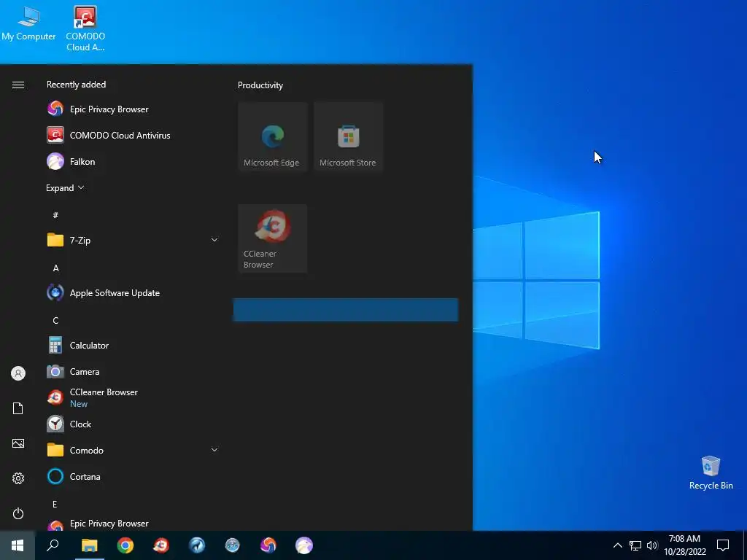Expand the 7-Zip folder chevron
The image size is (747, 560).
pyautogui.click(x=214, y=240)
